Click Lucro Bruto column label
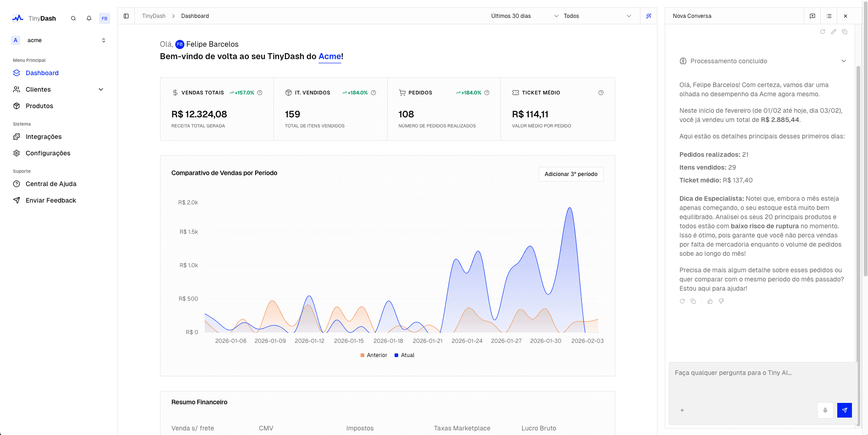The image size is (868, 435). tap(539, 428)
